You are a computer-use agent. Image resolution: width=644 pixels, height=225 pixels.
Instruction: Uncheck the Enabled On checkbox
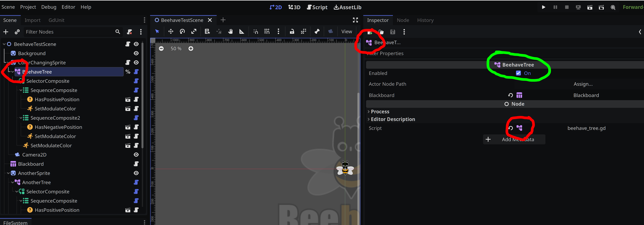(x=518, y=73)
